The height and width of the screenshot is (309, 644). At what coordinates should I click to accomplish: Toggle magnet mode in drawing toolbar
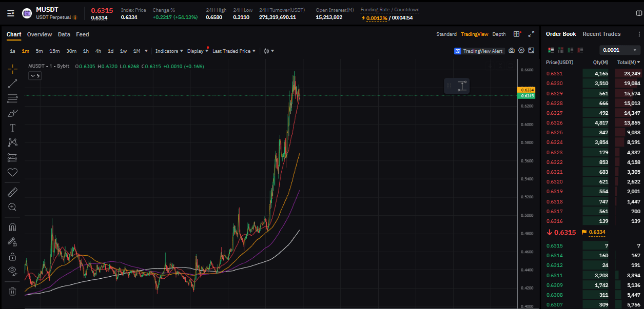click(x=12, y=227)
